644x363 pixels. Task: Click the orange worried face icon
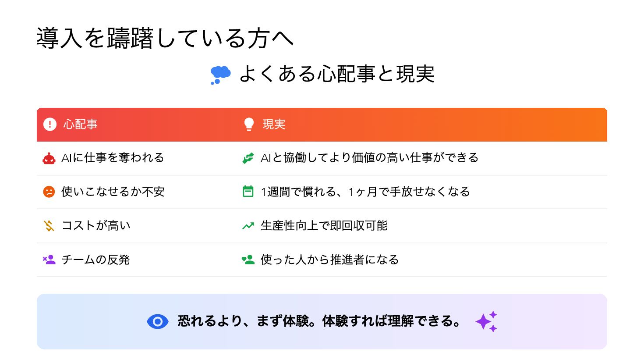[49, 192]
